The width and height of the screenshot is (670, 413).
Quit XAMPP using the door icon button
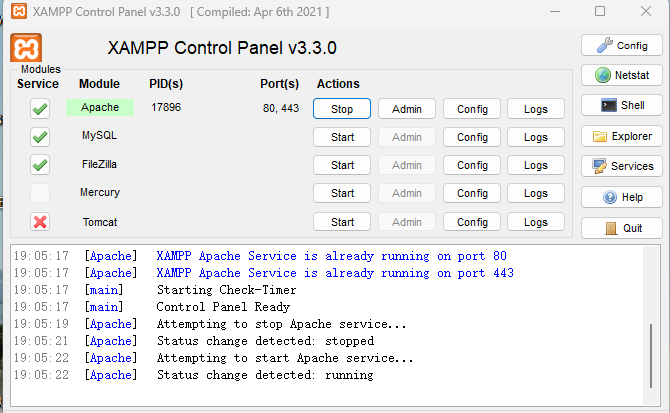tap(622, 228)
